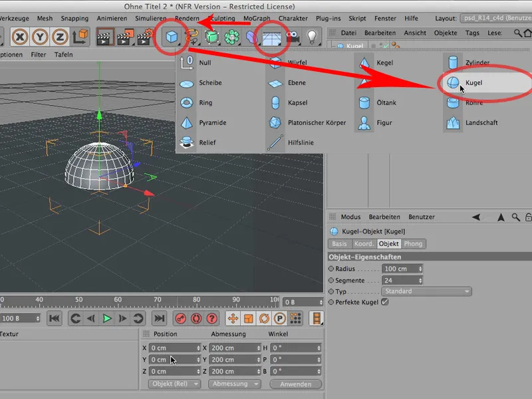
Task: Open viewport Filter menu
Action: (39, 55)
